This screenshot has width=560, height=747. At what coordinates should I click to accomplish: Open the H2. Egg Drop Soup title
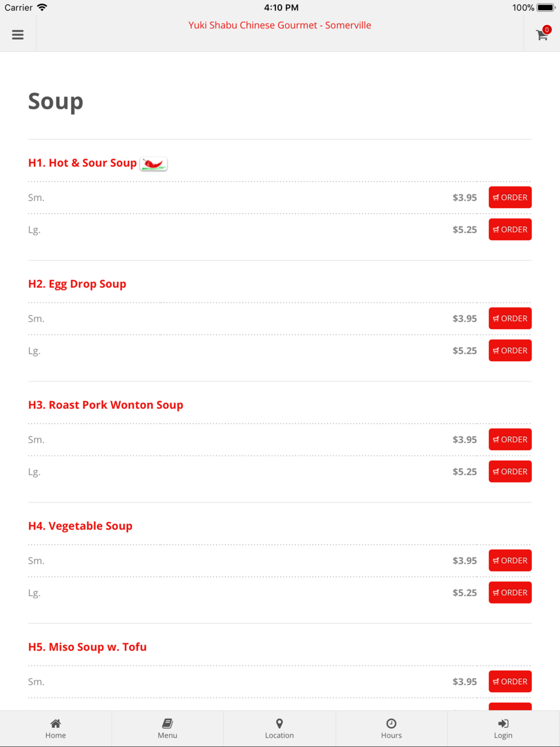(x=77, y=284)
